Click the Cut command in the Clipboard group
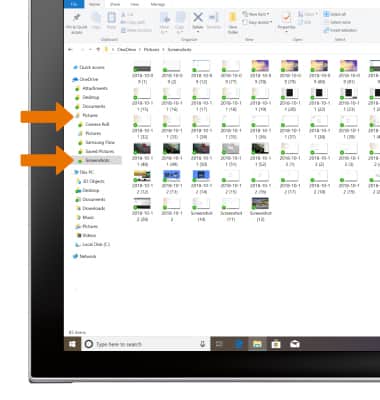 click(128, 14)
